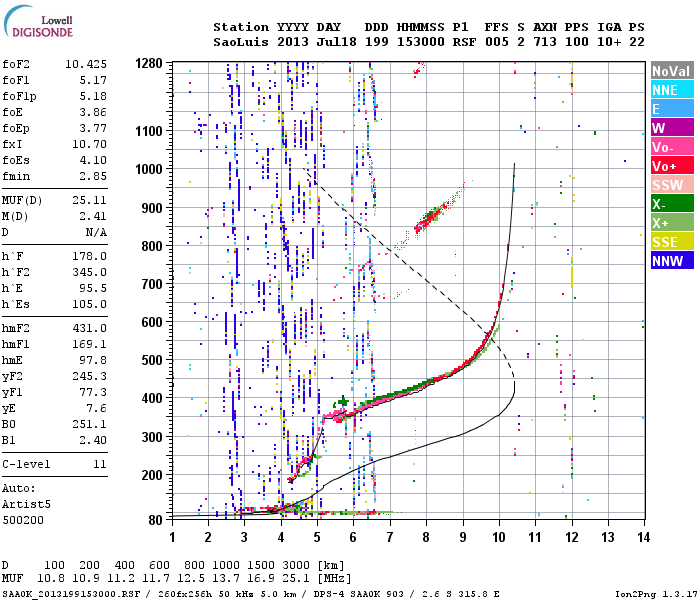Click the time value 153000 in header
This screenshot has height=600, width=700.
pyautogui.click(x=421, y=42)
